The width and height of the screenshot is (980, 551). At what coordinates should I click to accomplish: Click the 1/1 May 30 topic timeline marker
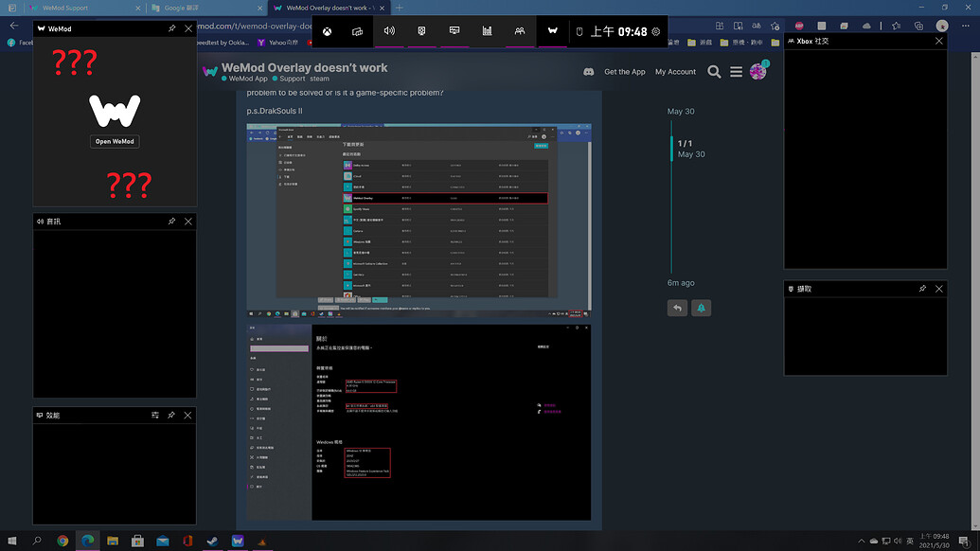[688, 147]
